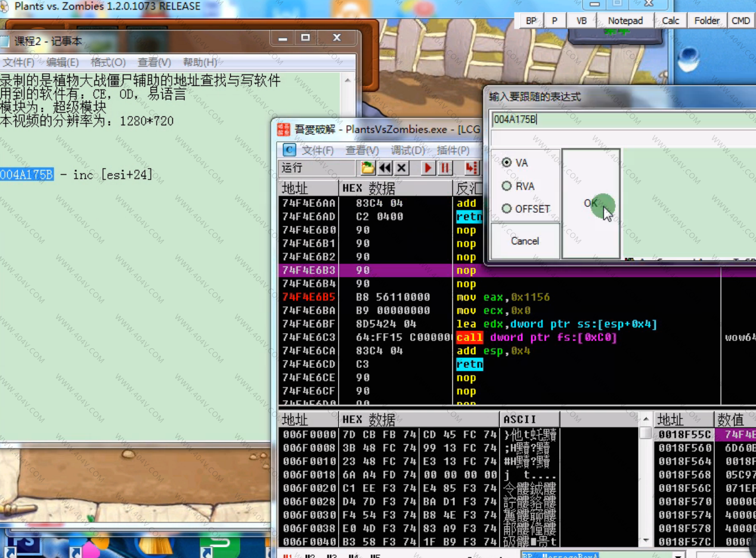Click the restart program rewind icon
Image resolution: width=756 pixels, height=558 pixels.
tap(385, 168)
